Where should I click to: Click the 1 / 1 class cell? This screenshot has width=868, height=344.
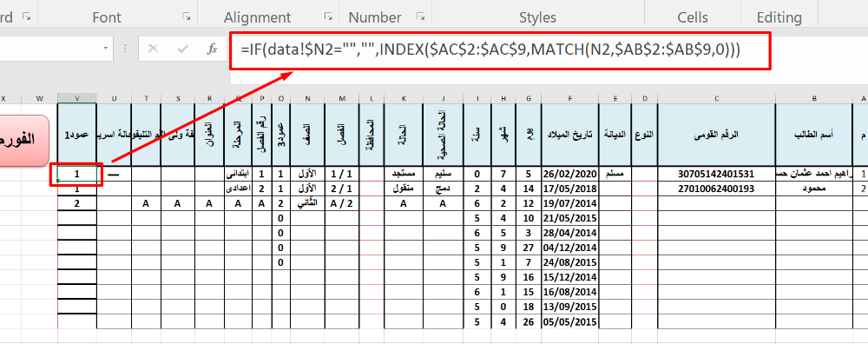(x=342, y=174)
